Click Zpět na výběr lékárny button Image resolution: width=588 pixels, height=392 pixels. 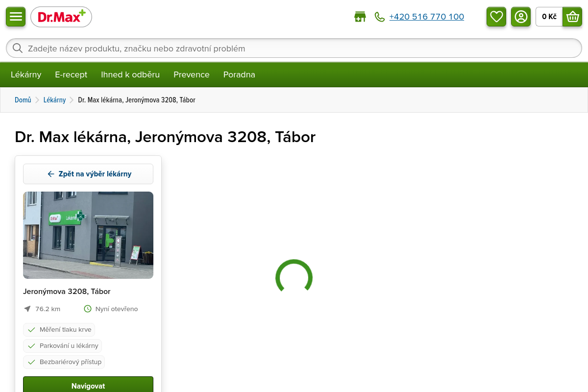[88, 174]
